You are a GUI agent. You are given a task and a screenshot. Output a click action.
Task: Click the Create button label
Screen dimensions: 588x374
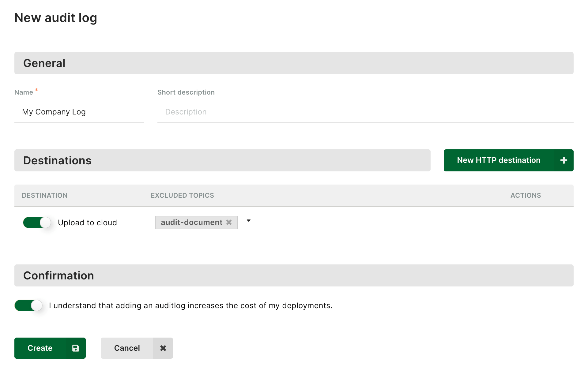click(x=40, y=348)
